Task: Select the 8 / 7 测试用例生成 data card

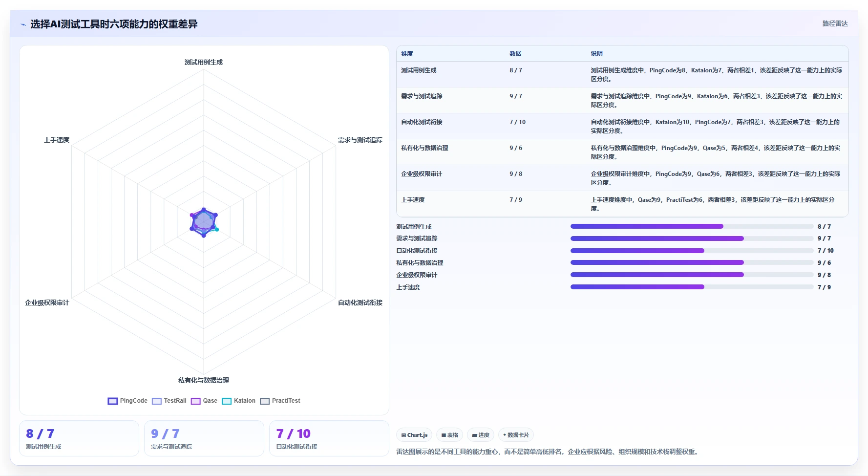Action: point(79,438)
